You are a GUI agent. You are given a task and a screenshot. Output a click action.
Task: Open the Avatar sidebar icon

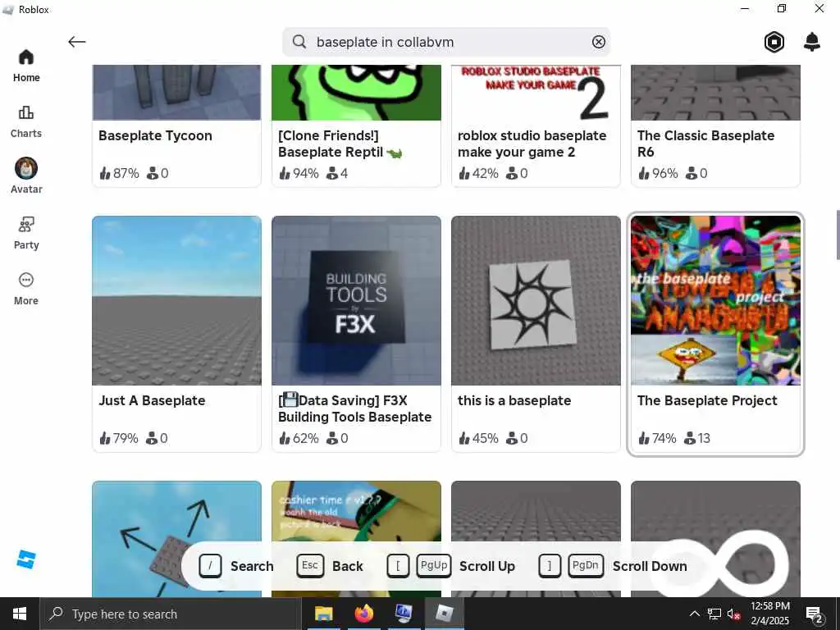point(25,176)
